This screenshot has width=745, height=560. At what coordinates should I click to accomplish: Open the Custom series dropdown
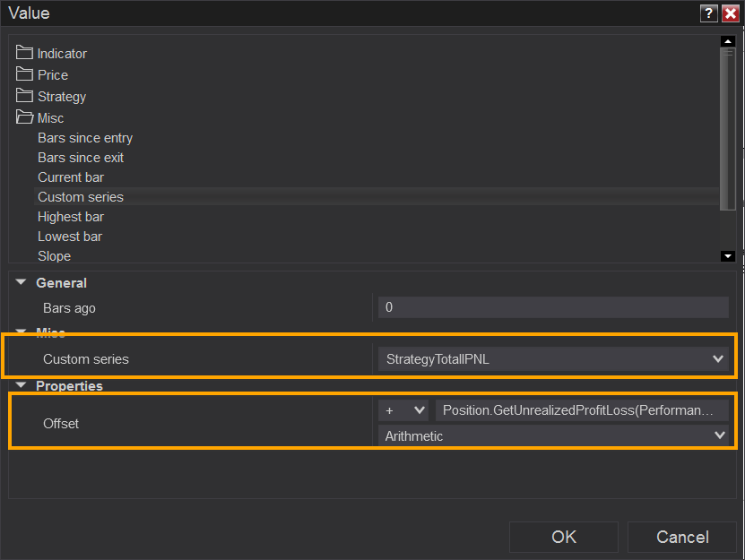717,359
